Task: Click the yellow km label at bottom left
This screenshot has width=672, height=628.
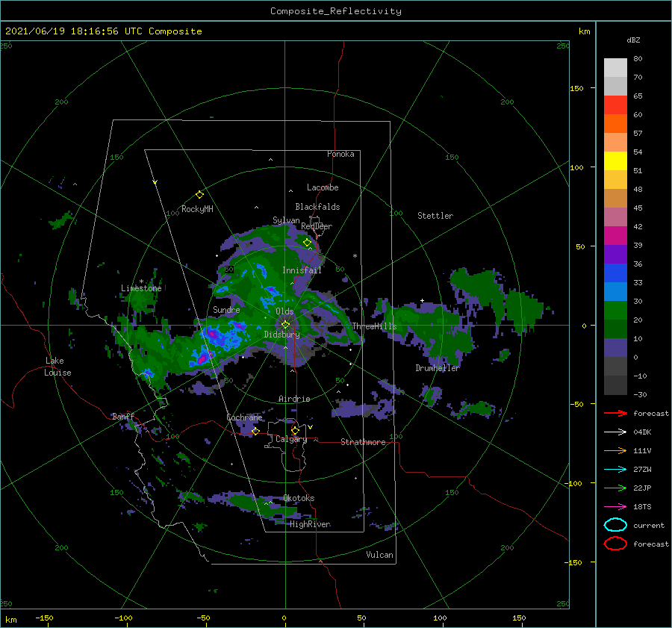Action: click(x=10, y=620)
